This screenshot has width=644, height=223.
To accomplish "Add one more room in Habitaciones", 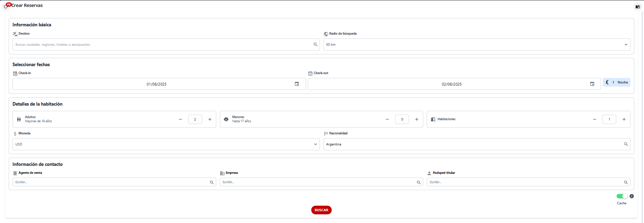I will click(x=624, y=119).
